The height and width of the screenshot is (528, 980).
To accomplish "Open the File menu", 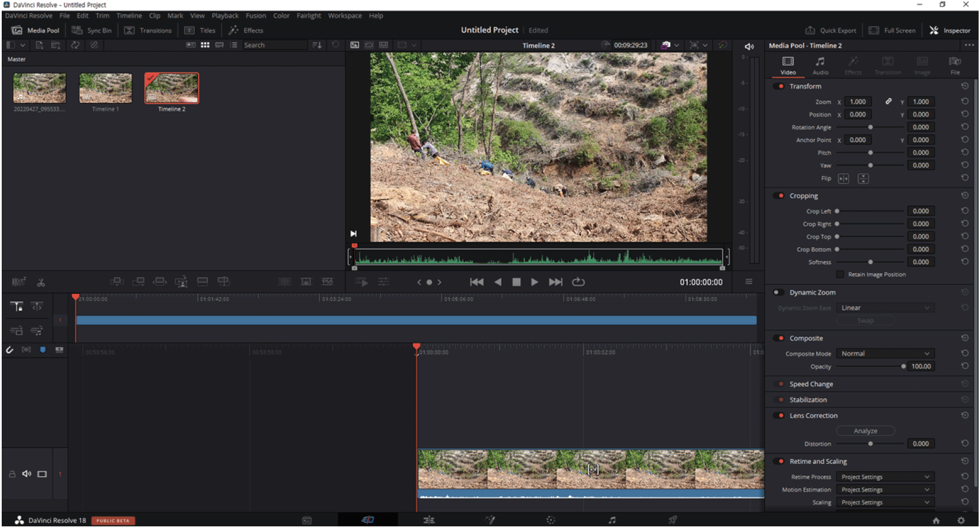I will coord(65,16).
